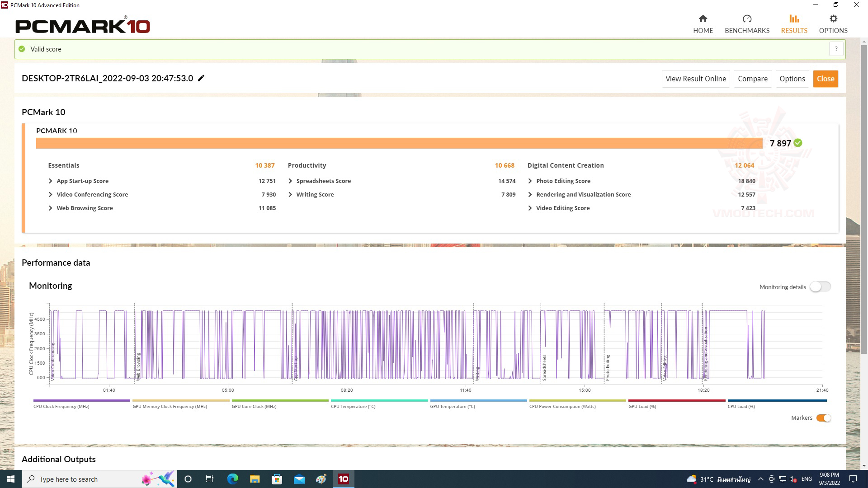Click the PCMark 10 taskbar icon
The image size is (868, 488).
click(343, 479)
